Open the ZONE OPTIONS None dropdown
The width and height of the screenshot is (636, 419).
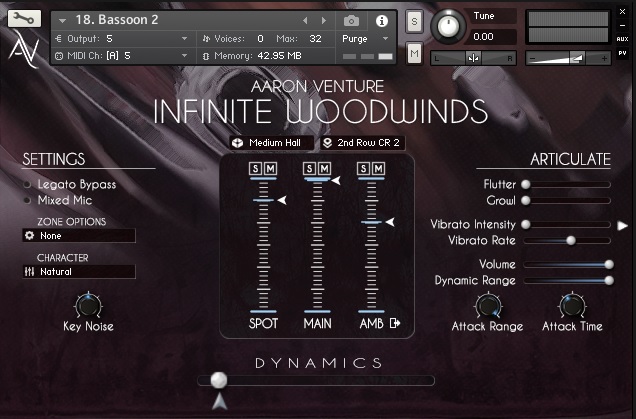click(x=79, y=236)
